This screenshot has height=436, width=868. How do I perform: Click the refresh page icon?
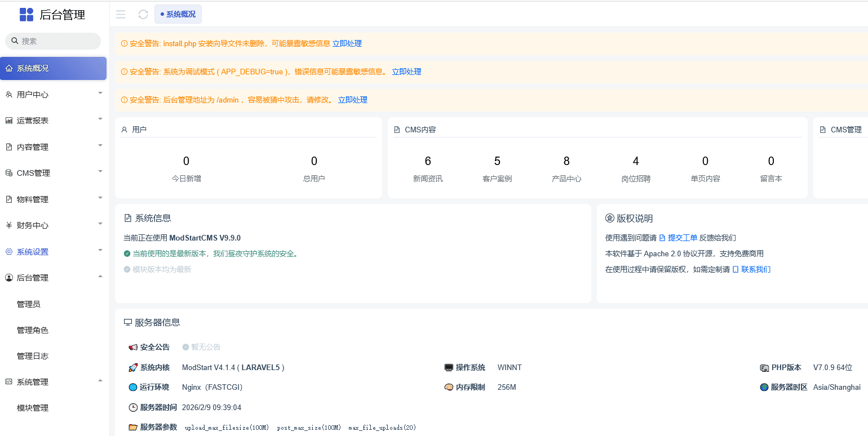(143, 15)
